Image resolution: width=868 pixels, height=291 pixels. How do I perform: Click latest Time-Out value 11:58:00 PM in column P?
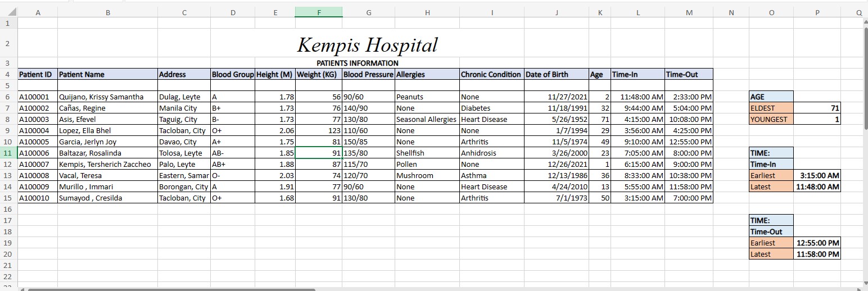(x=817, y=254)
